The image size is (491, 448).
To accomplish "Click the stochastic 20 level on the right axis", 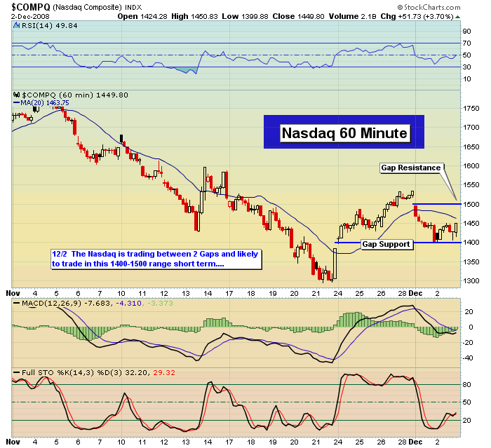I will (467, 421).
